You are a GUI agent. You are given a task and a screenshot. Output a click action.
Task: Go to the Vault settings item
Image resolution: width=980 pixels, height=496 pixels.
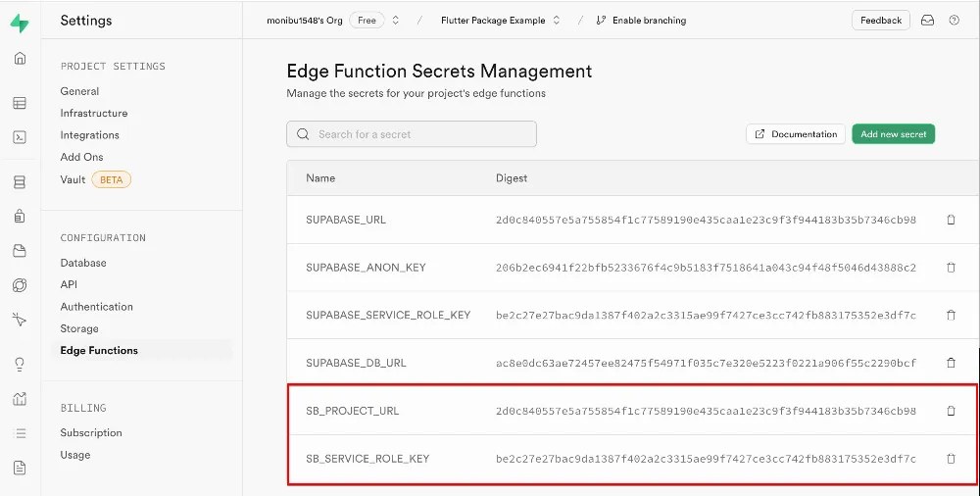[73, 179]
